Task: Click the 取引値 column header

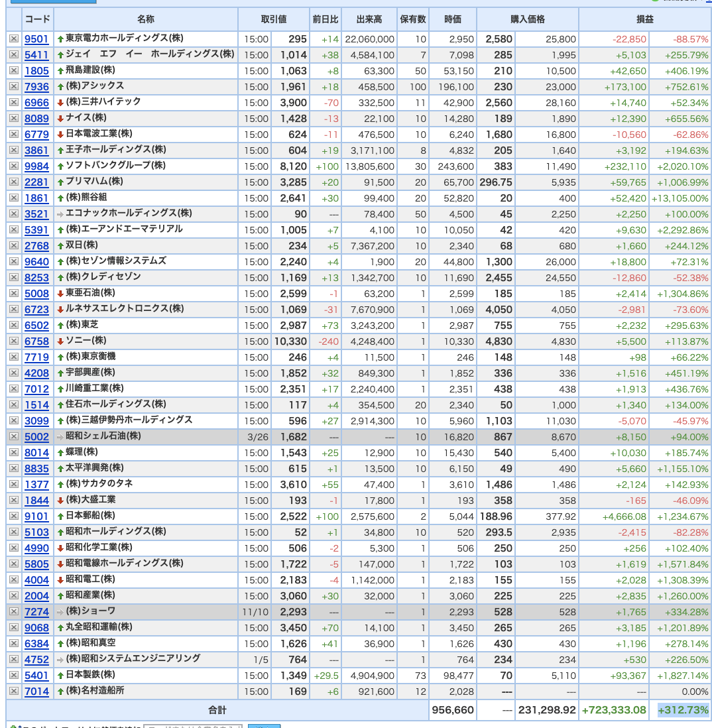Action: click(x=274, y=19)
